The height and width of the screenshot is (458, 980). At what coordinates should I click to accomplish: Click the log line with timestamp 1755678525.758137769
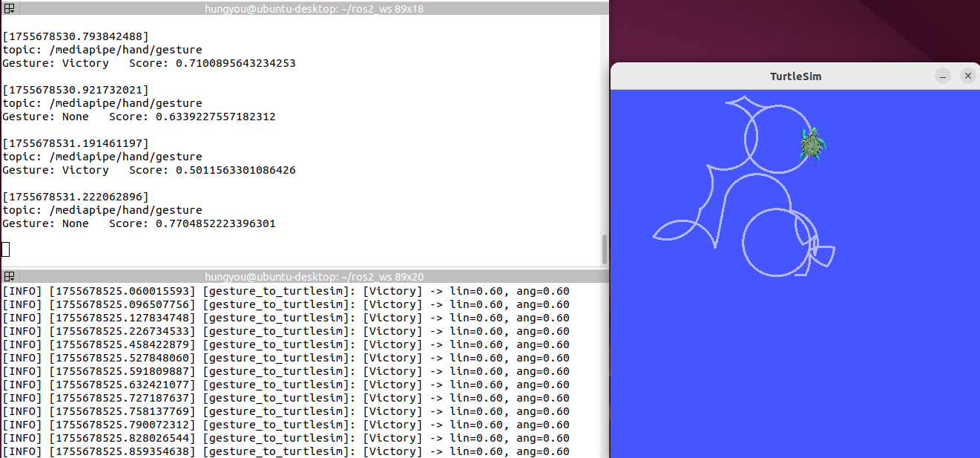(286, 411)
